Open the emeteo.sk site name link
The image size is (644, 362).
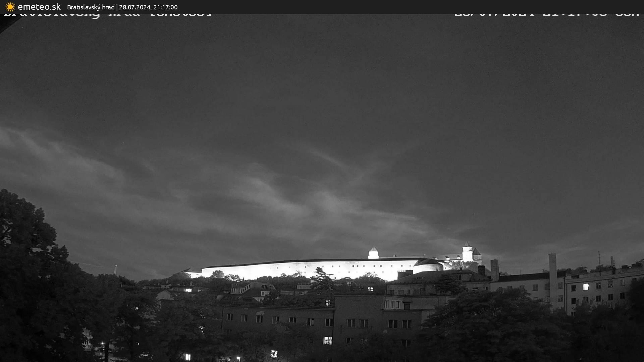point(39,7)
